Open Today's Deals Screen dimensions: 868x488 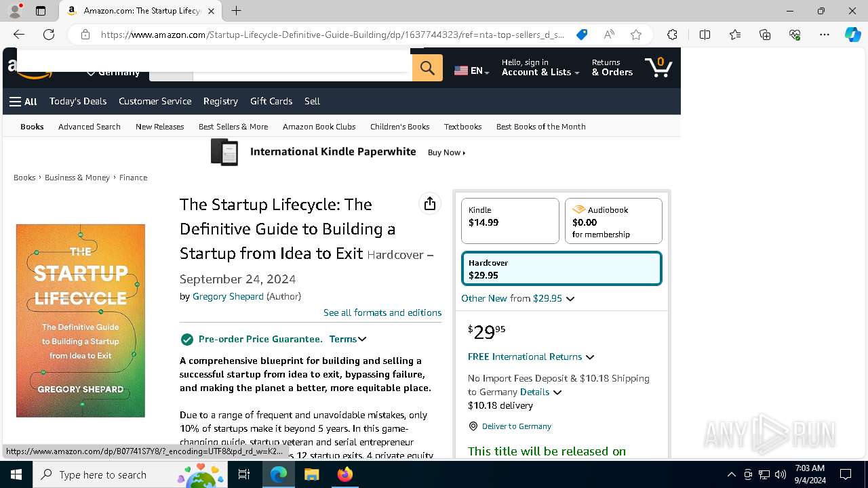click(78, 102)
